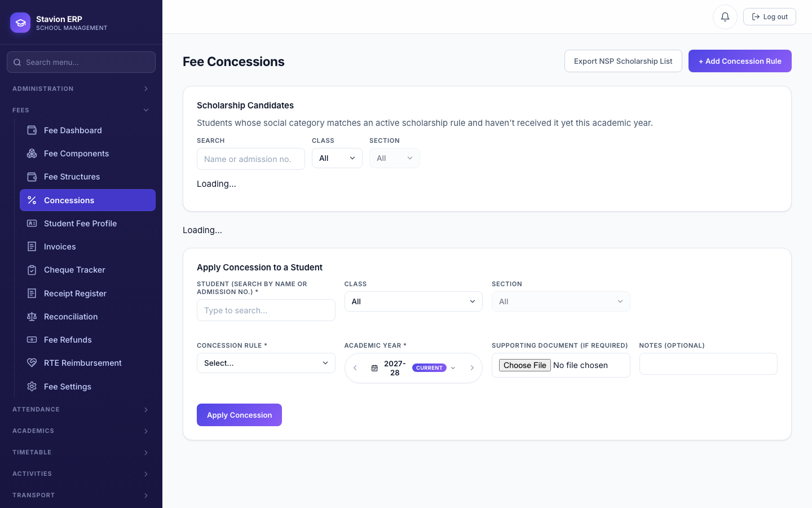Go to next academic year arrow
This screenshot has width=812, height=508.
[x=472, y=368]
